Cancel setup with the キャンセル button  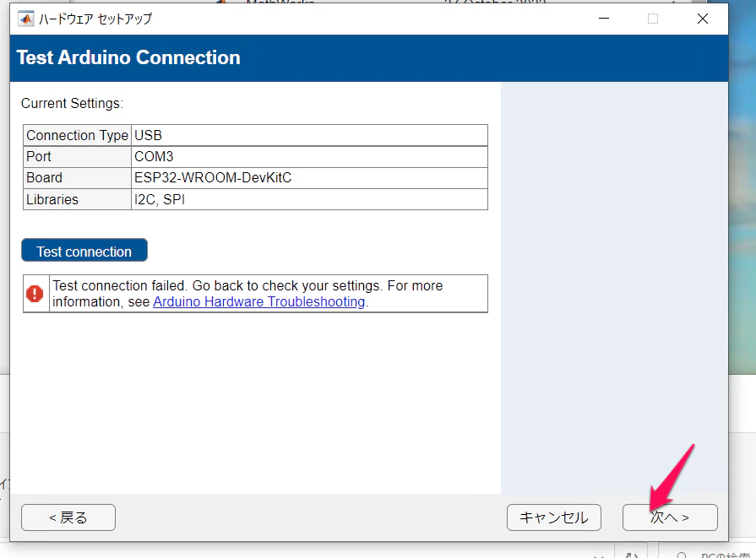coord(554,517)
